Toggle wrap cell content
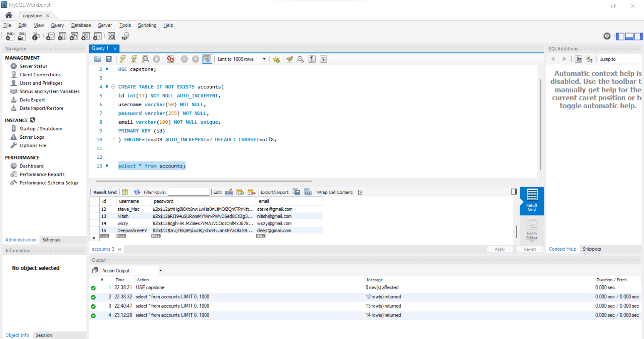644x339 pixels. point(360,192)
